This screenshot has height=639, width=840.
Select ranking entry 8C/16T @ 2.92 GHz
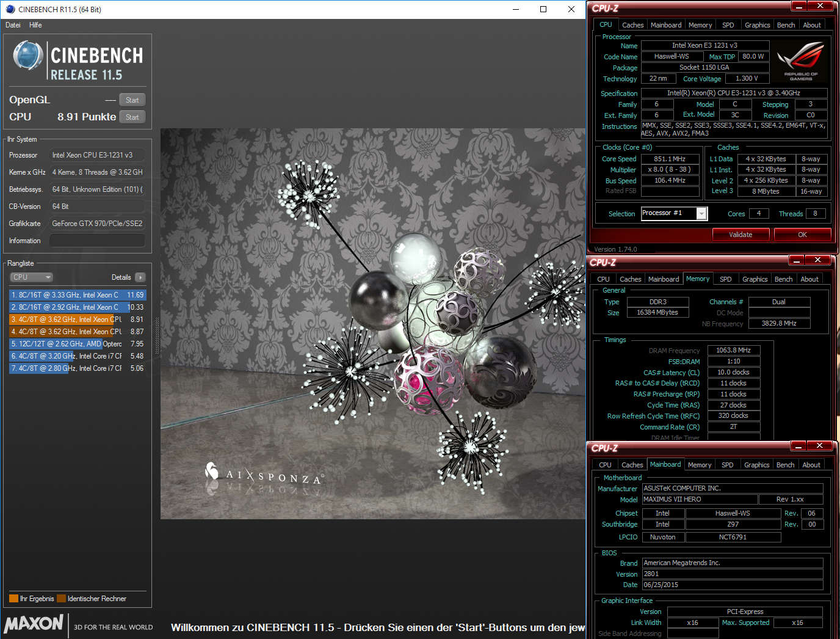click(78, 307)
